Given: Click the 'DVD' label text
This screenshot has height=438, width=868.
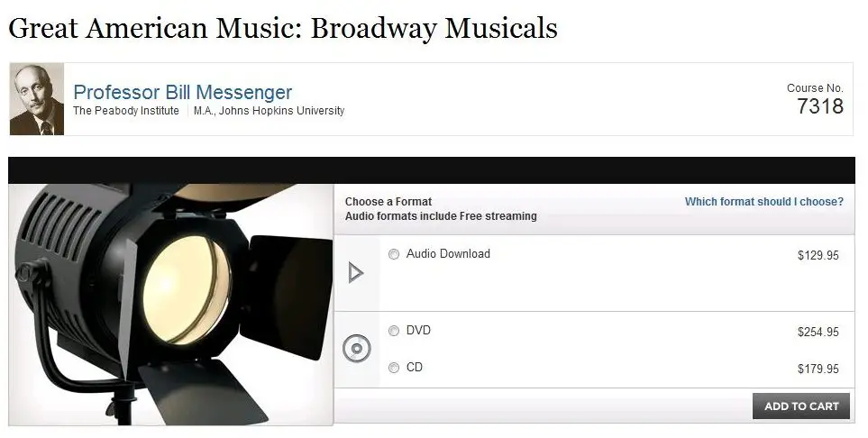Looking at the screenshot, I should point(418,330).
